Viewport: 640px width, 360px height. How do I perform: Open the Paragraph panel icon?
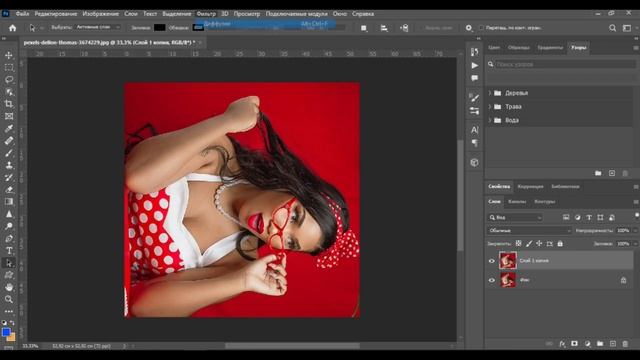point(474,143)
